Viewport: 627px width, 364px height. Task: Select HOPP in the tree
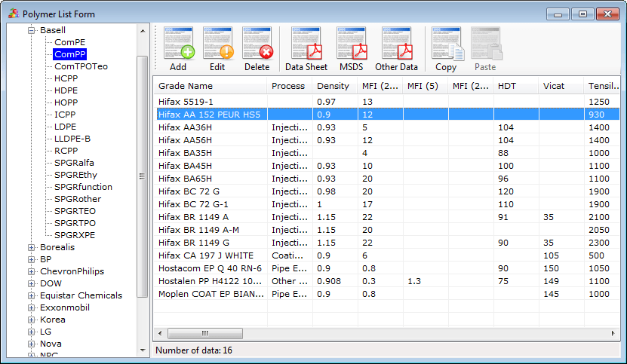point(66,102)
